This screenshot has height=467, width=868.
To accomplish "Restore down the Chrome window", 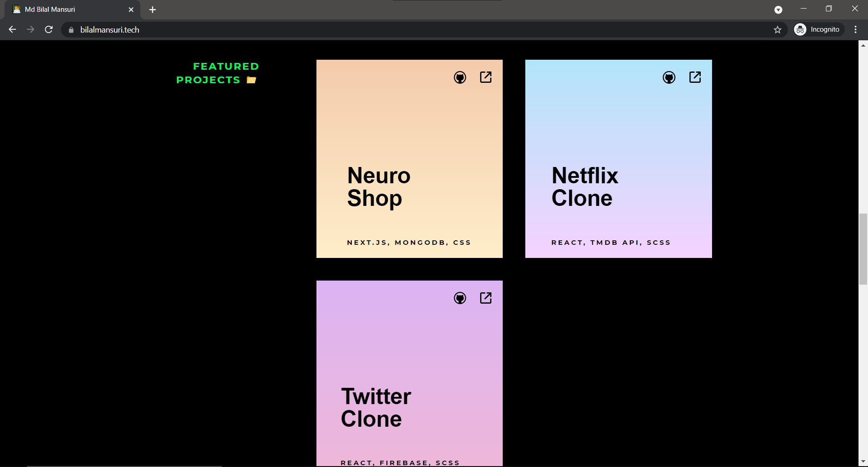I will 829,9.
